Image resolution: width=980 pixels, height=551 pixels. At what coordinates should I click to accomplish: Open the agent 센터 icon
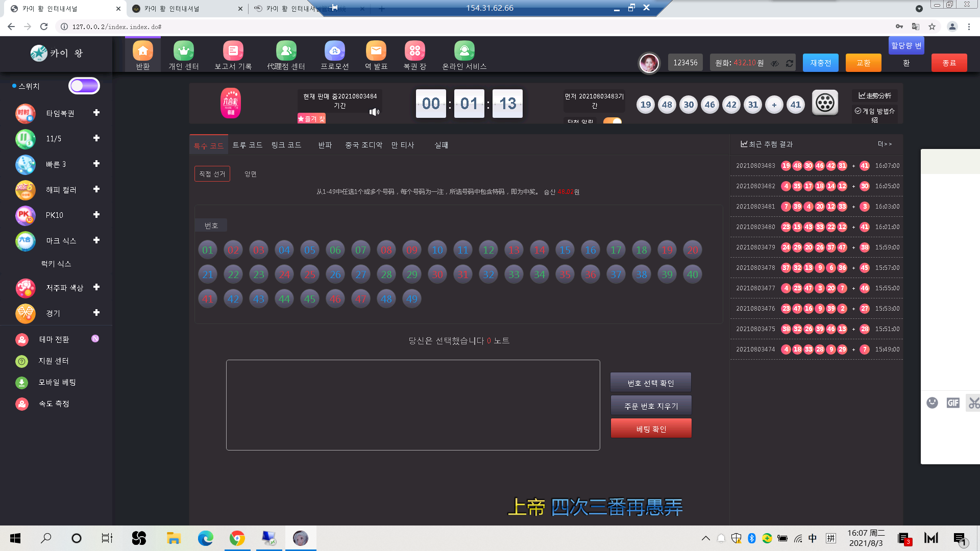click(x=286, y=51)
